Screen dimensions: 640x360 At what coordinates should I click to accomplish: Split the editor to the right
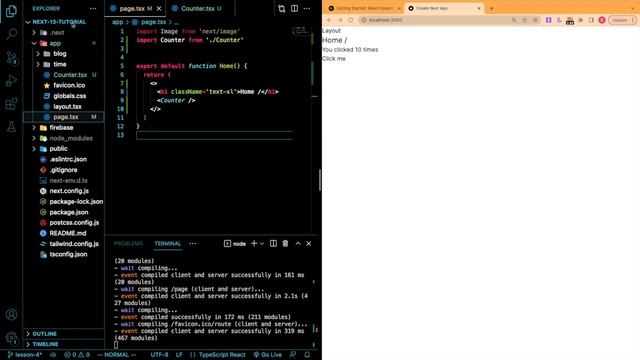coord(294,8)
